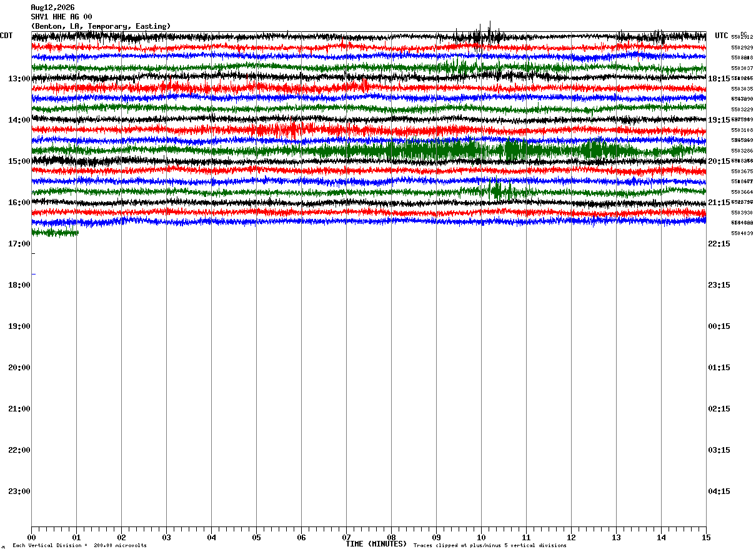The height and width of the screenshot is (554, 756).
Task: Click the 01:15 UTC time label
Action: 719,368
